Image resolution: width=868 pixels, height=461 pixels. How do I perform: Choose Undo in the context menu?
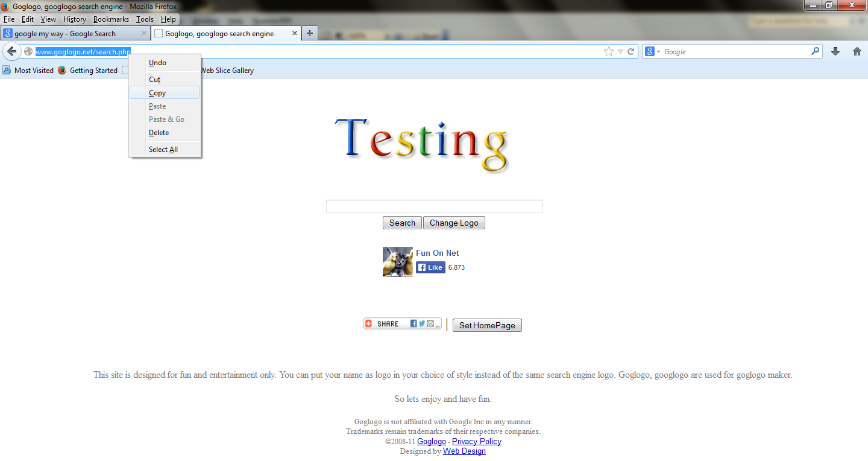tap(165, 63)
